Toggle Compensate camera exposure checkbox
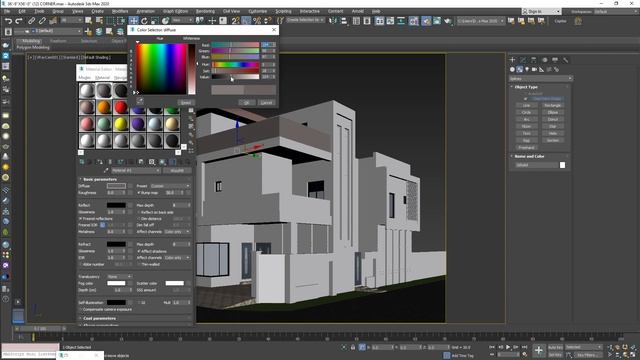The image size is (640, 360). (x=80, y=309)
